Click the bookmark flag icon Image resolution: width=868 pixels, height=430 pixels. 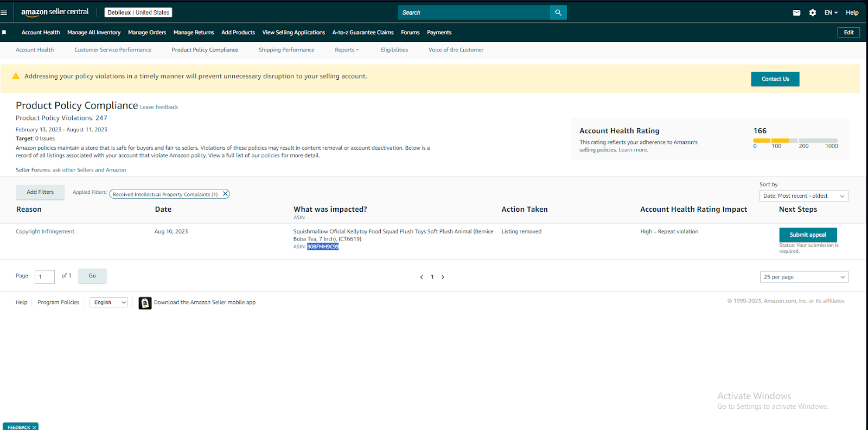tap(4, 33)
